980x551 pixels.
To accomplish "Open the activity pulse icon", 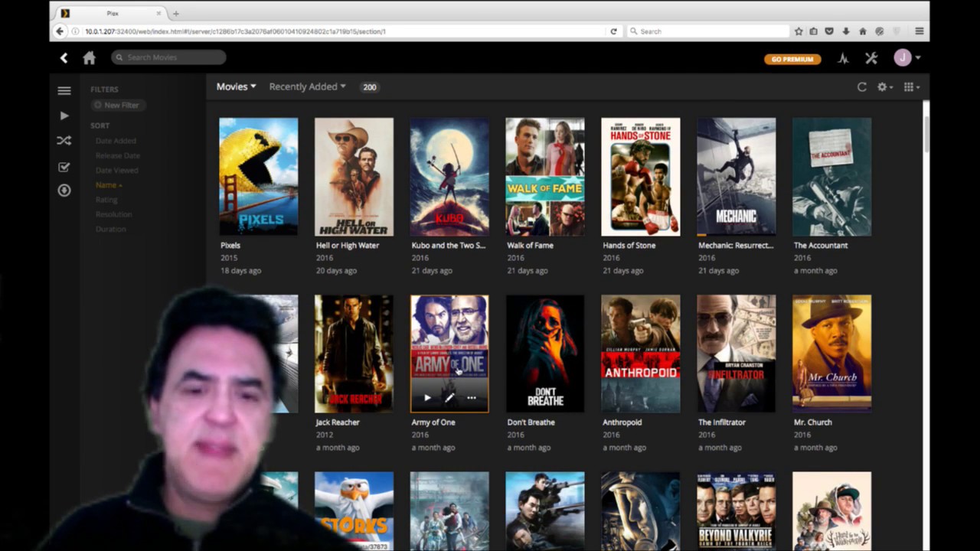I will pyautogui.click(x=843, y=58).
